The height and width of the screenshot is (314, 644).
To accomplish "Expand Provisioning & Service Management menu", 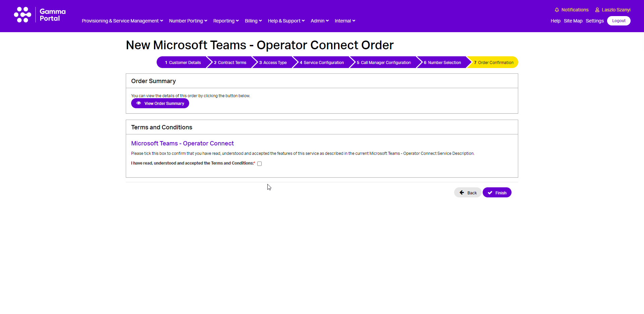I will click(122, 21).
